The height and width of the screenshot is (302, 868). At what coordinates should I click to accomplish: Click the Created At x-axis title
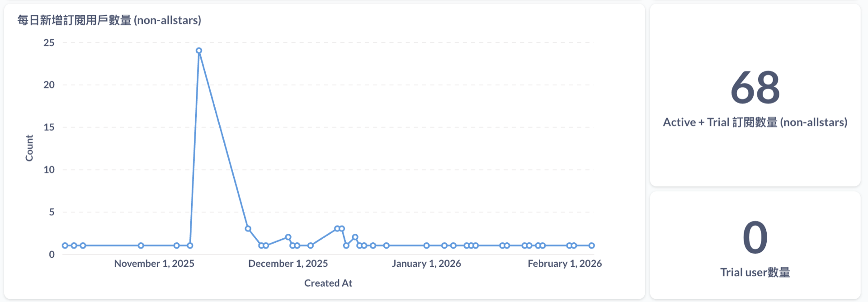pyautogui.click(x=328, y=283)
